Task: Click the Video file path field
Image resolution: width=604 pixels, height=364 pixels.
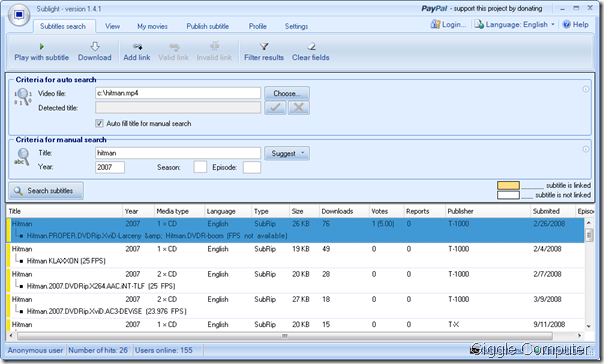Action: pyautogui.click(x=178, y=93)
